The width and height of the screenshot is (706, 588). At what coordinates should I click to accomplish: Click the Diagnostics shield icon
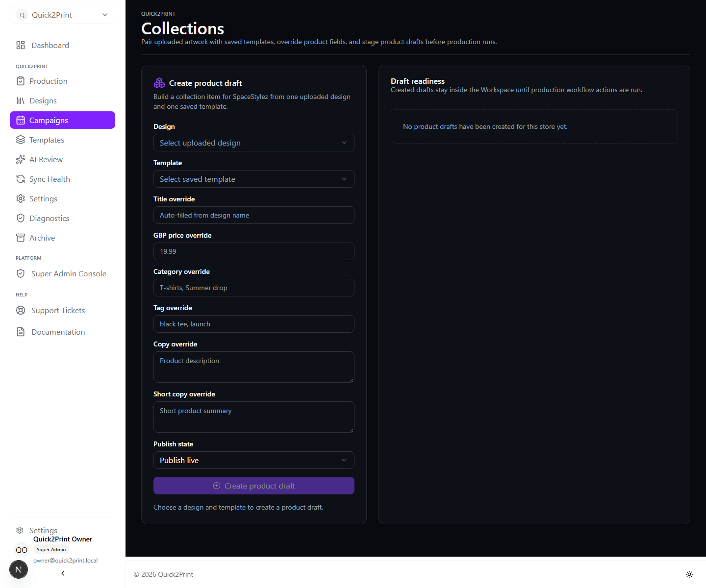21,218
